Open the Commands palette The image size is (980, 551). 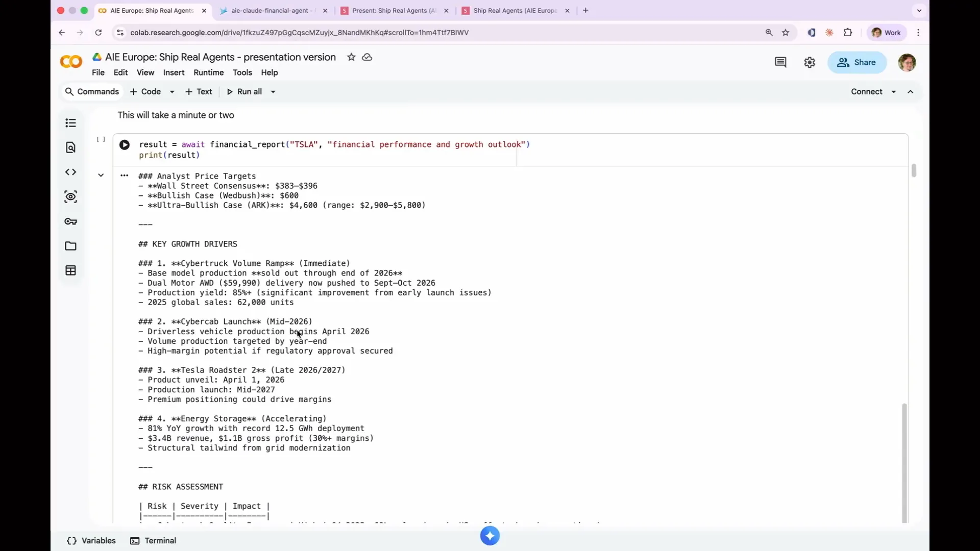point(92,92)
